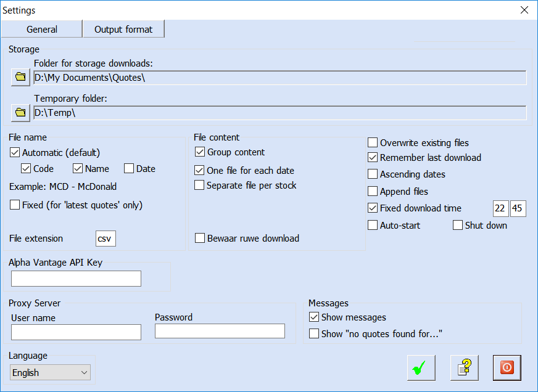Close the Settings window
Screen dimensions: 538x392
(524, 10)
